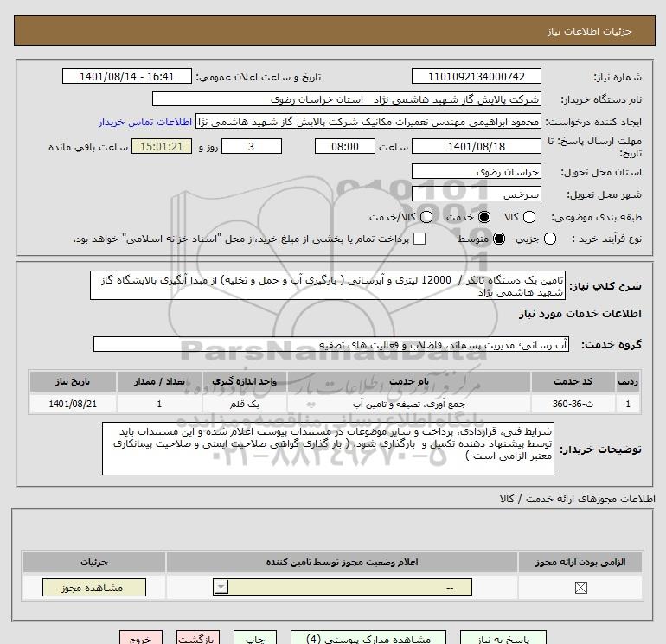Click the deadline date field 1401/08/18
Image resolution: width=666 pixels, height=644 pixels.
coord(476,146)
